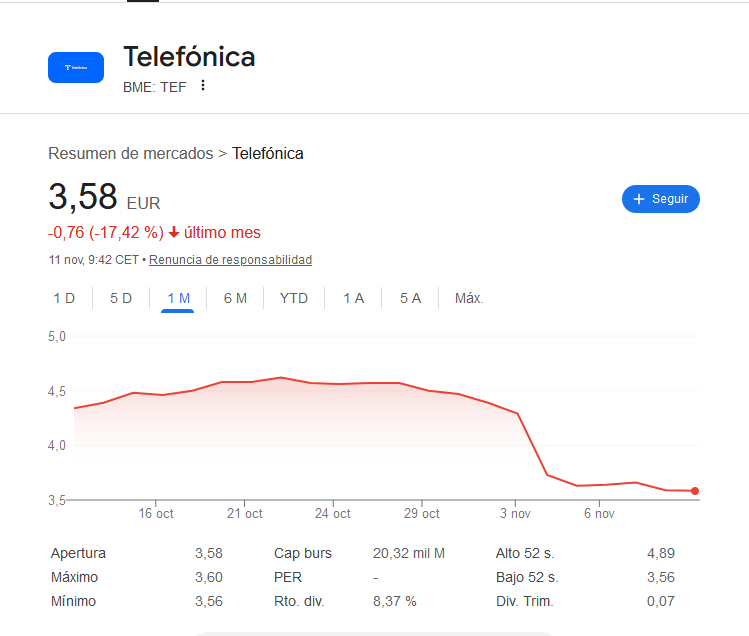Click the BME: TEF ticker label

pyautogui.click(x=154, y=86)
